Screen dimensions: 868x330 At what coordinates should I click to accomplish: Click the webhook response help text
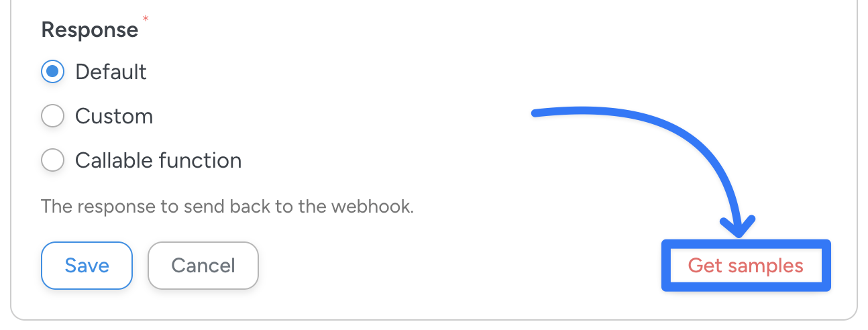pos(227,205)
